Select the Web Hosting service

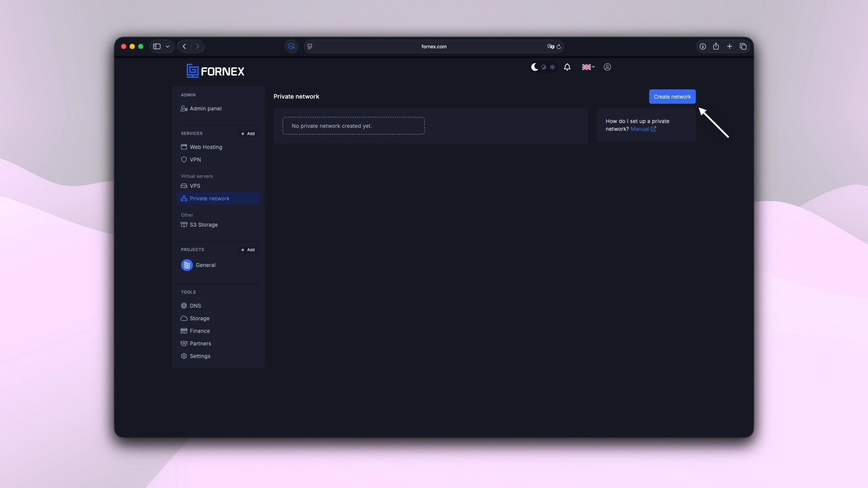206,147
